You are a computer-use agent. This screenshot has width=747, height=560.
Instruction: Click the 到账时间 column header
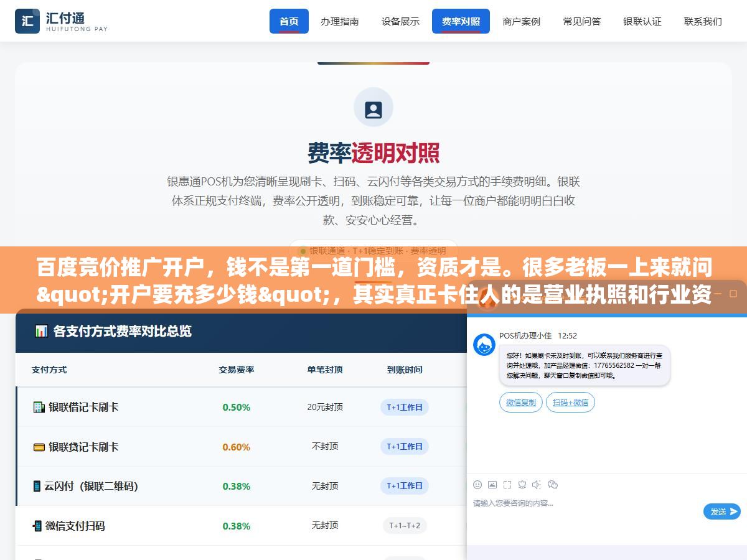coord(405,370)
